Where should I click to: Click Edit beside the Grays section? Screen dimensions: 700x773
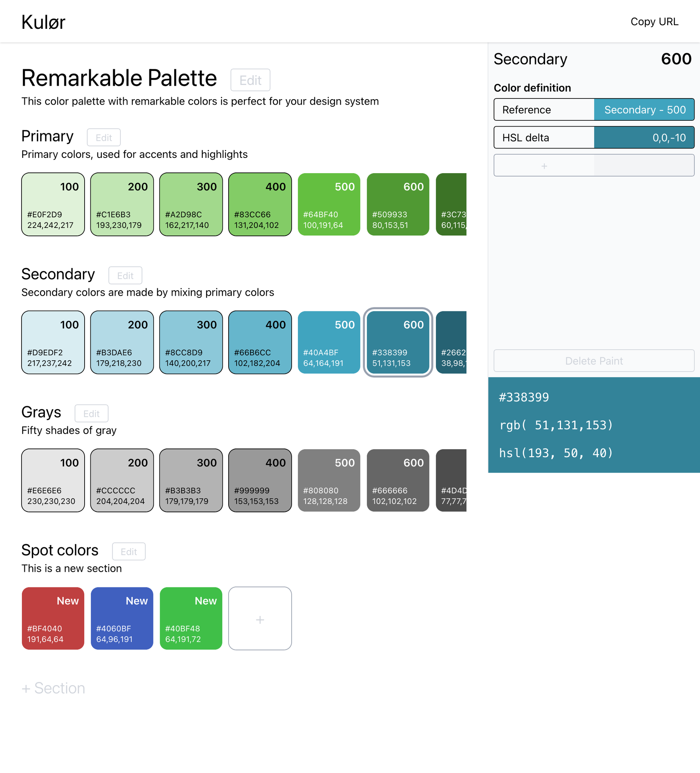(91, 413)
